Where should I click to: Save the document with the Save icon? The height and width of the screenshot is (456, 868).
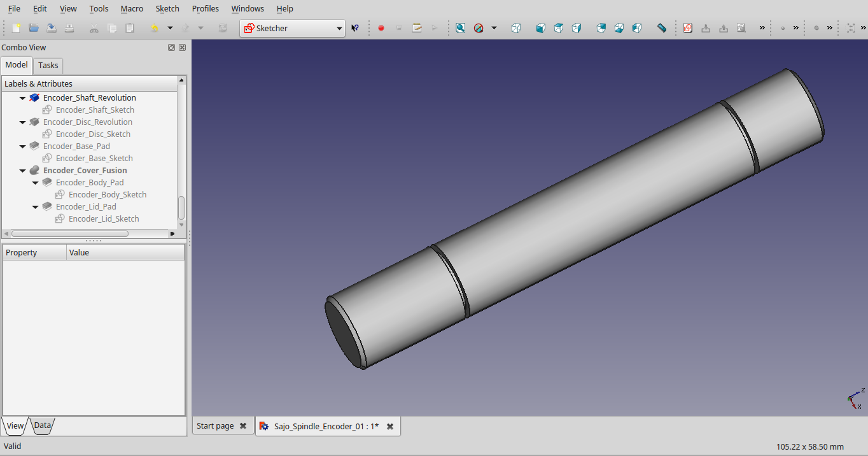(52, 28)
